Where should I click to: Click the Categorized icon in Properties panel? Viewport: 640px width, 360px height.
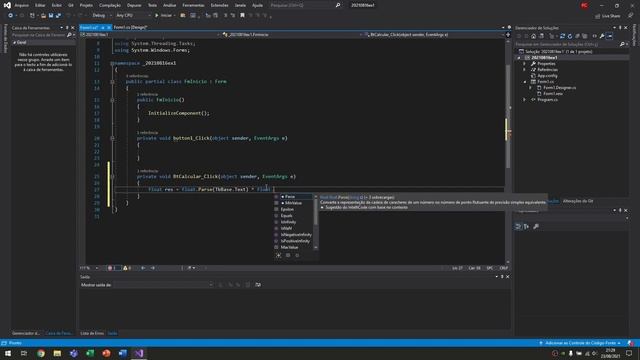[518, 227]
